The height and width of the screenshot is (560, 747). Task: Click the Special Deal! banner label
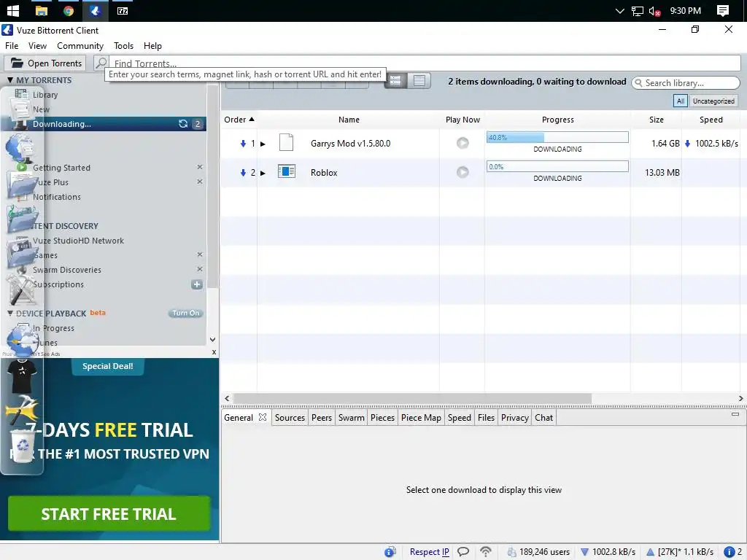click(108, 366)
